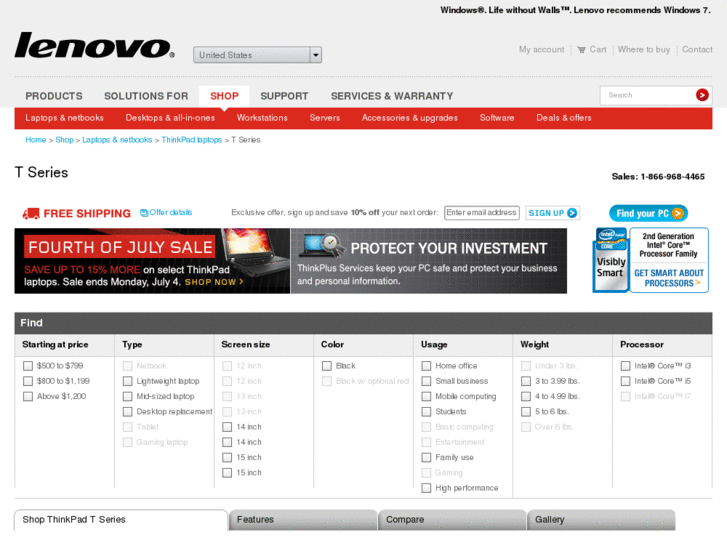This screenshot has height=545, width=727.
Task: Check the Family use filter
Action: tap(426, 458)
